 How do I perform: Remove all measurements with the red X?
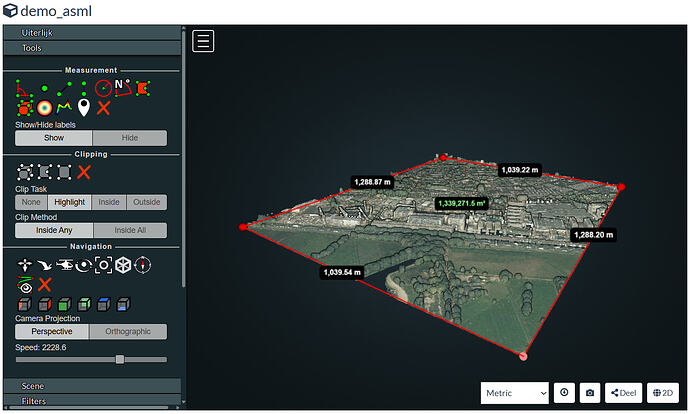[x=103, y=108]
